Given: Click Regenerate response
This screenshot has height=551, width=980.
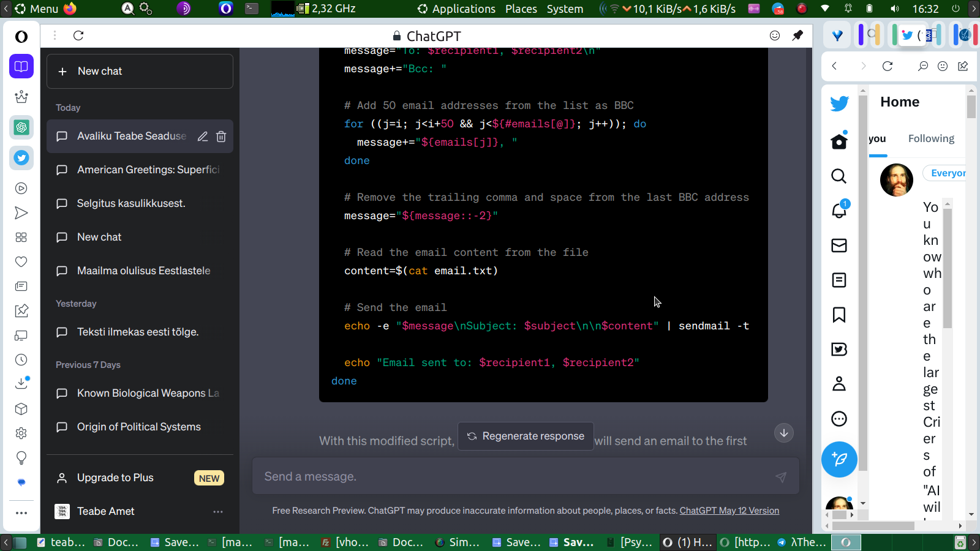Looking at the screenshot, I should 526,436.
